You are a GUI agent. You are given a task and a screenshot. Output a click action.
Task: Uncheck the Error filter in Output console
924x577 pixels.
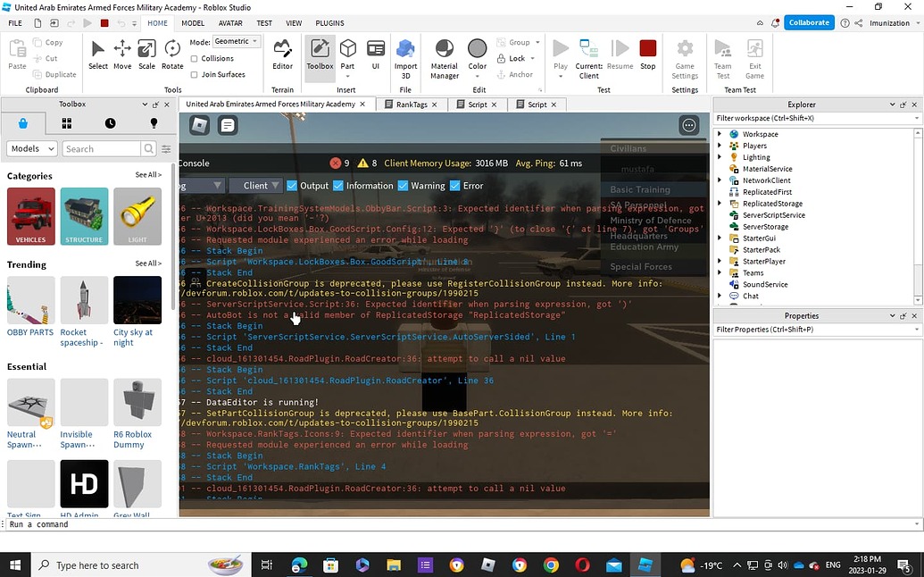(455, 185)
